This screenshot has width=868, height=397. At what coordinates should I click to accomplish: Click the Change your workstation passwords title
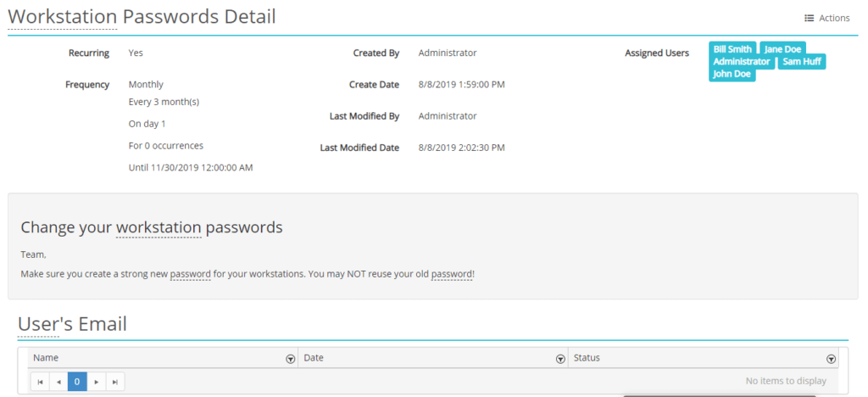152,227
